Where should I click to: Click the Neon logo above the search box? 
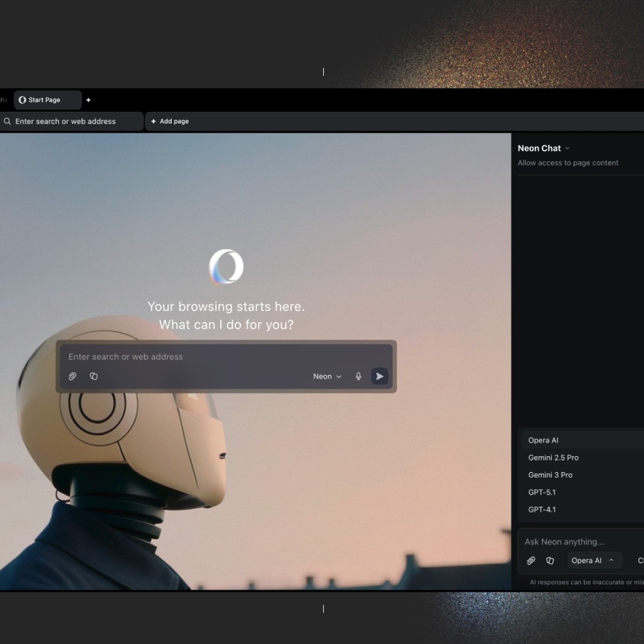pyautogui.click(x=226, y=267)
